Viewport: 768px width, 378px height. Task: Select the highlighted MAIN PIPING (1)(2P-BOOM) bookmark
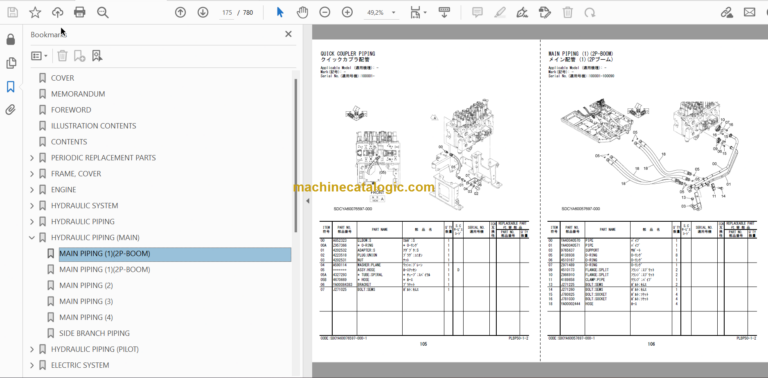coord(175,254)
